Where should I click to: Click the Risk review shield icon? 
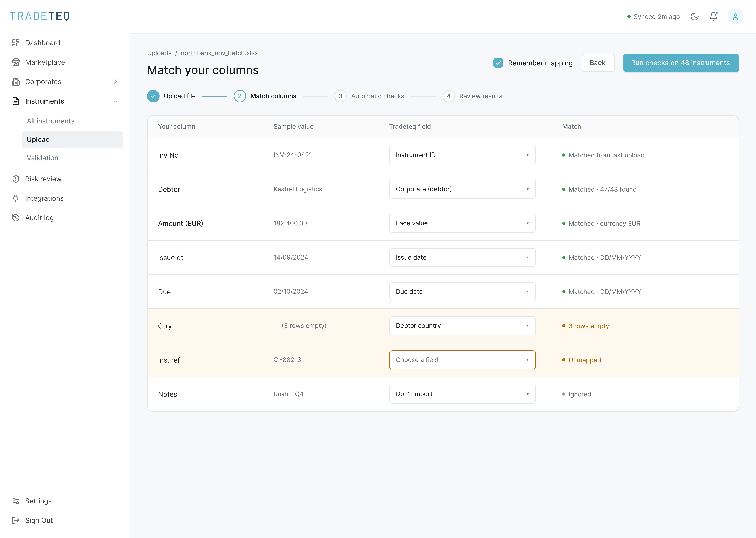coord(16,179)
